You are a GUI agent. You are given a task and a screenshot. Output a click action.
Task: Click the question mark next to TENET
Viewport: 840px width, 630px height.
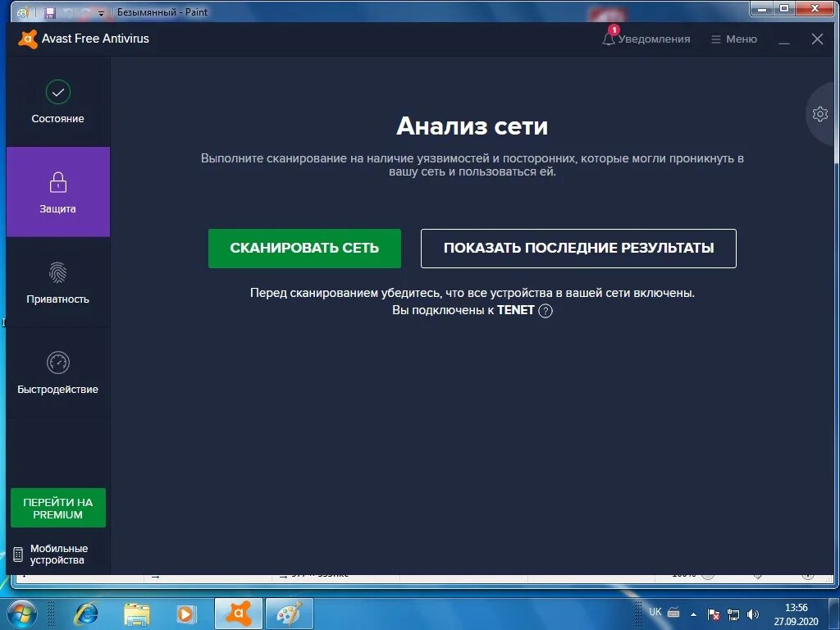pyautogui.click(x=545, y=311)
